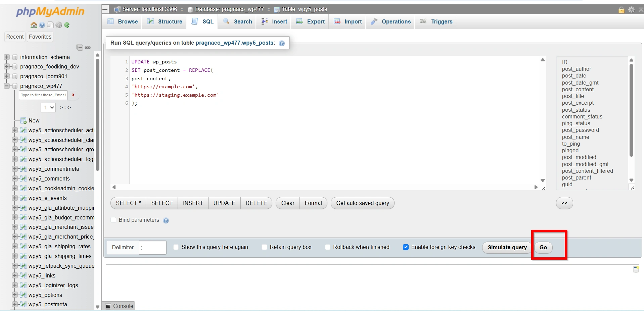Switch to the Operations tab
Screen dimensions: 644x311
click(390, 21)
